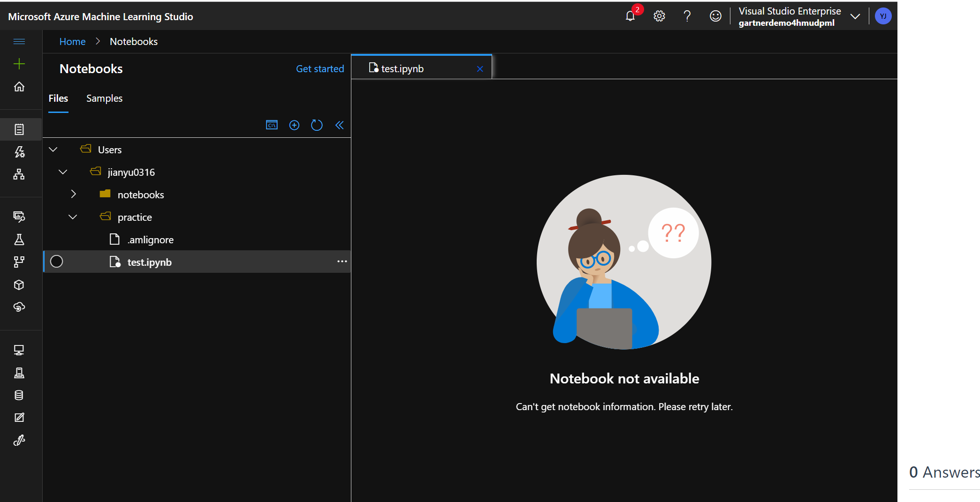The height and width of the screenshot is (502, 980).
Task: Click the Notebooks breadcrumb item
Action: coord(134,42)
